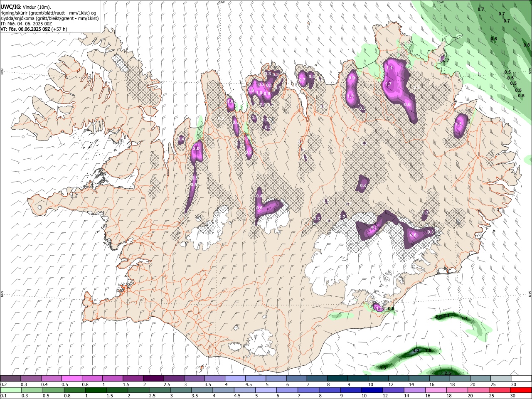Click the 'IT: Mið. 04. 06. 2025 00Z' line

click(x=26, y=24)
